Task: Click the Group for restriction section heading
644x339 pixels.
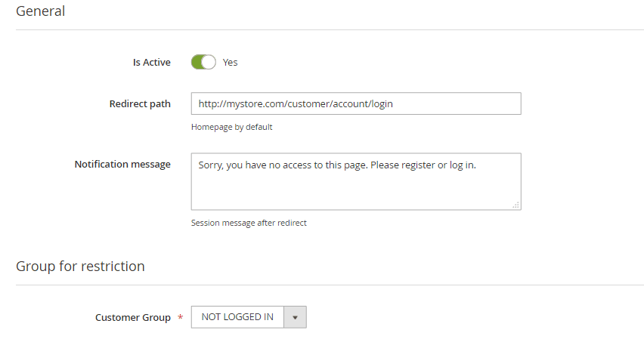Action: tap(80, 266)
